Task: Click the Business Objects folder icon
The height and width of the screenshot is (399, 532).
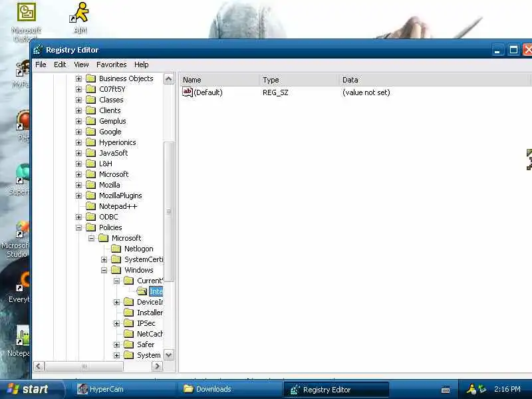Action: [90, 78]
